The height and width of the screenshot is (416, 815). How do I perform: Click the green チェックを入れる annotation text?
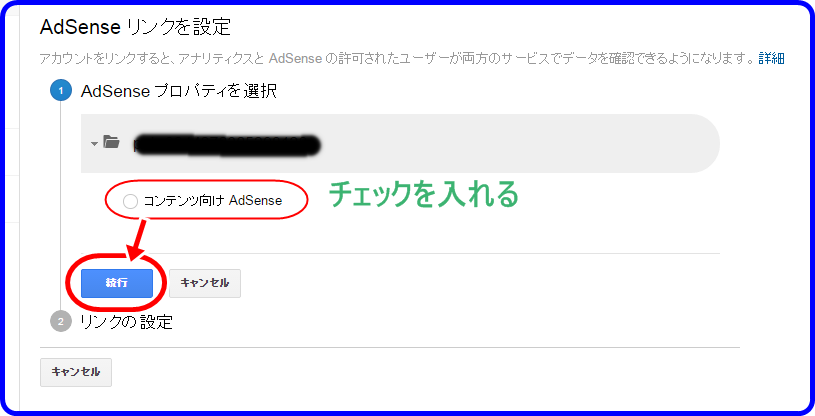[x=424, y=193]
